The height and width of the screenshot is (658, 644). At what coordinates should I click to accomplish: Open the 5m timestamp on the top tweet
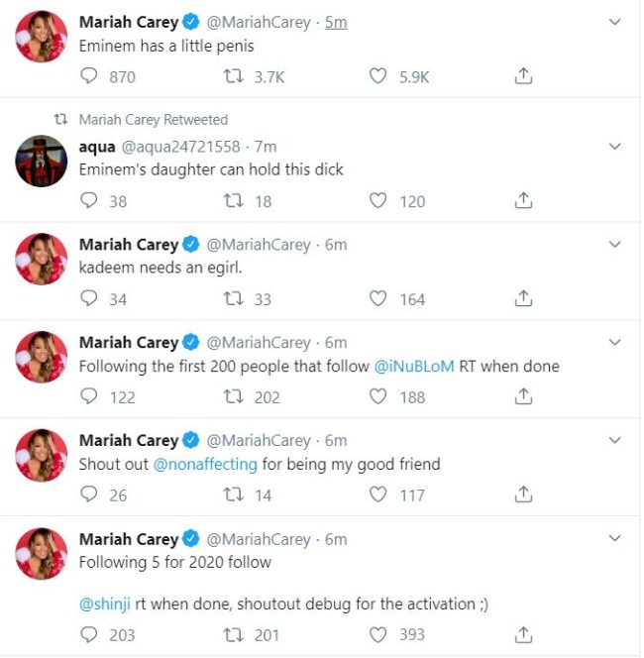click(x=336, y=22)
